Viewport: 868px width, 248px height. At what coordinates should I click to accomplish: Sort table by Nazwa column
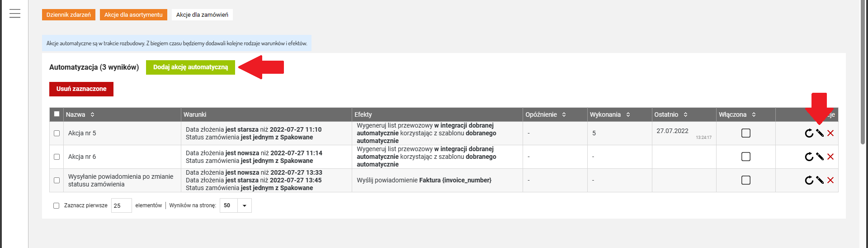pos(92,114)
